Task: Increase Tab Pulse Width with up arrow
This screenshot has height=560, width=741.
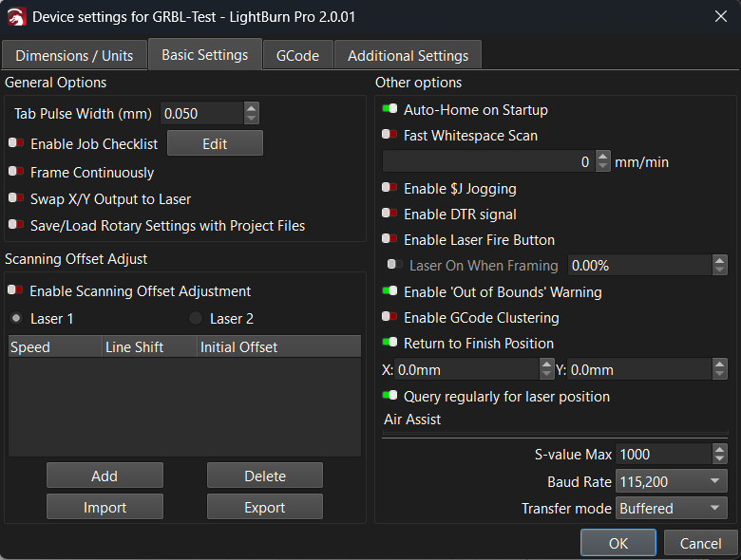Action: point(252,108)
